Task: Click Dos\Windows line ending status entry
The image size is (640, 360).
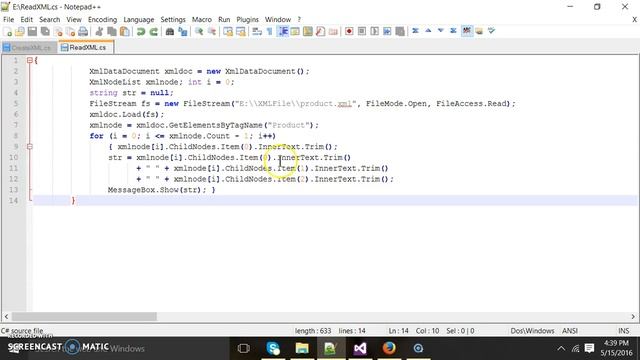Action: (532, 331)
